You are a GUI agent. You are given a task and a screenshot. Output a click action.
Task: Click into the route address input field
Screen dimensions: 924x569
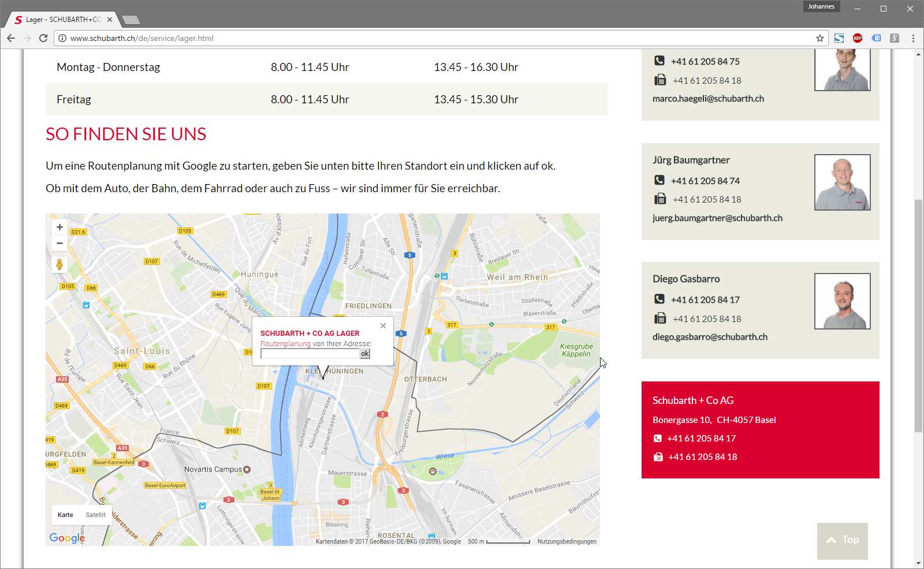(x=310, y=354)
